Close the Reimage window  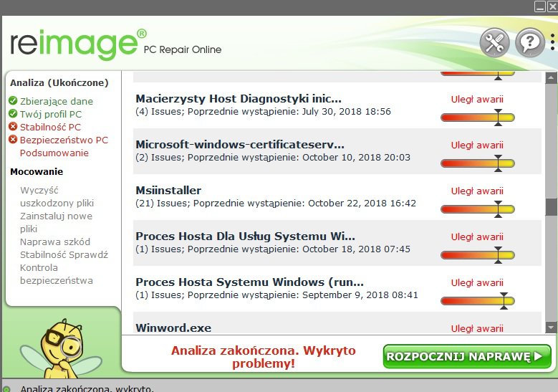[x=552, y=6]
